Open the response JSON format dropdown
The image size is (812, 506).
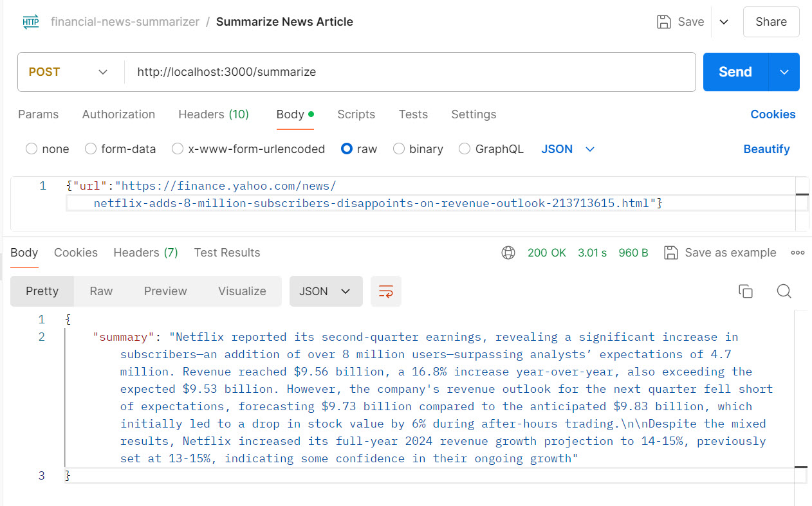click(326, 291)
